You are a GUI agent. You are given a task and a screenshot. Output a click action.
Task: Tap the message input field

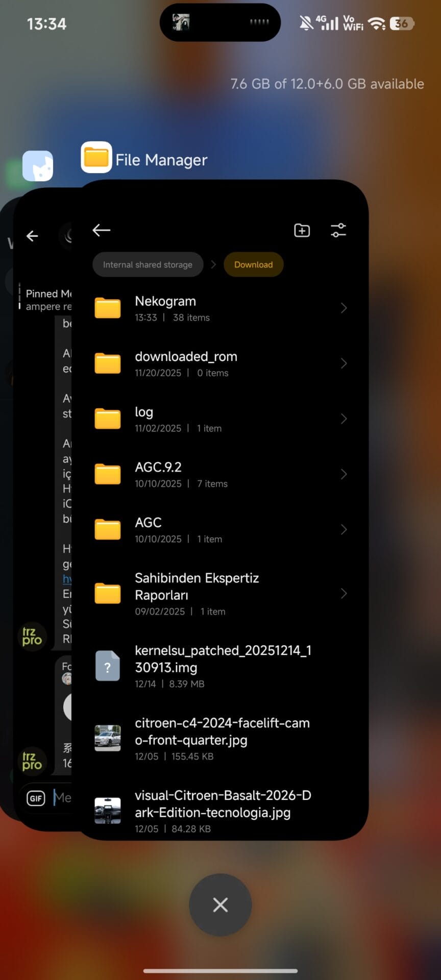point(62,798)
